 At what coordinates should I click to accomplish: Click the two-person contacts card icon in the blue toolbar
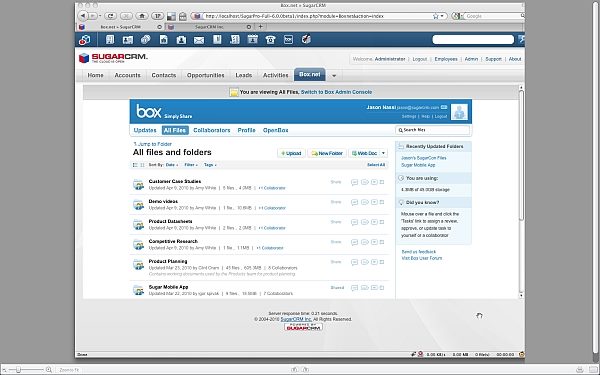[x=128, y=39]
